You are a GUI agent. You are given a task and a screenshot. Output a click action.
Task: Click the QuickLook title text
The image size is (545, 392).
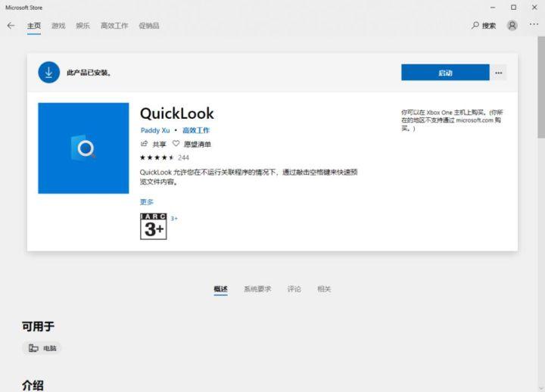[177, 114]
